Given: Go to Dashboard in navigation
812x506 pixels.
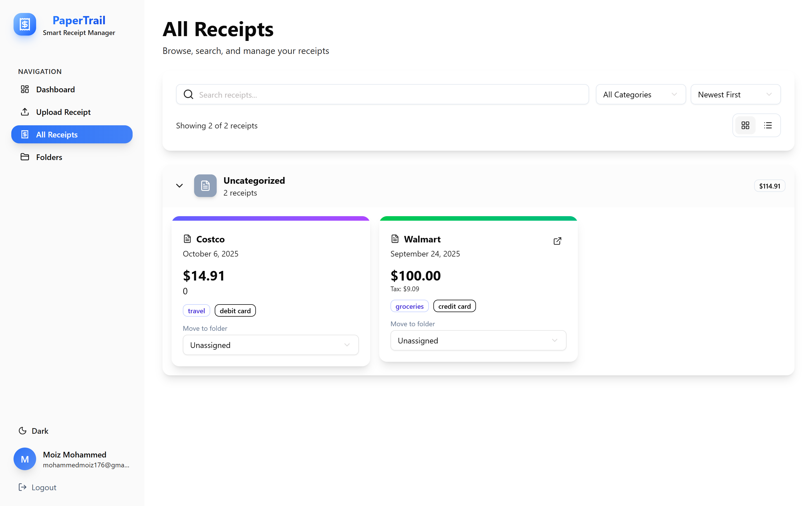Looking at the screenshot, I should [x=55, y=89].
